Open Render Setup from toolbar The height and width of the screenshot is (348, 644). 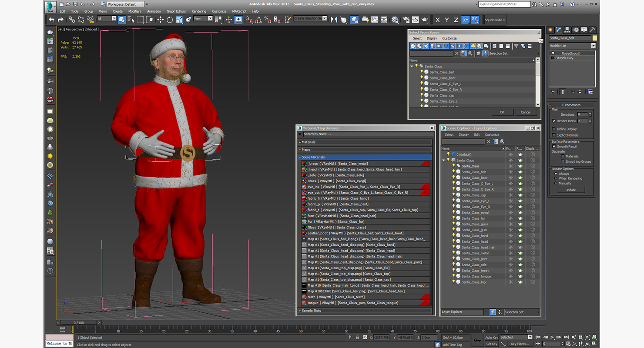coord(406,20)
